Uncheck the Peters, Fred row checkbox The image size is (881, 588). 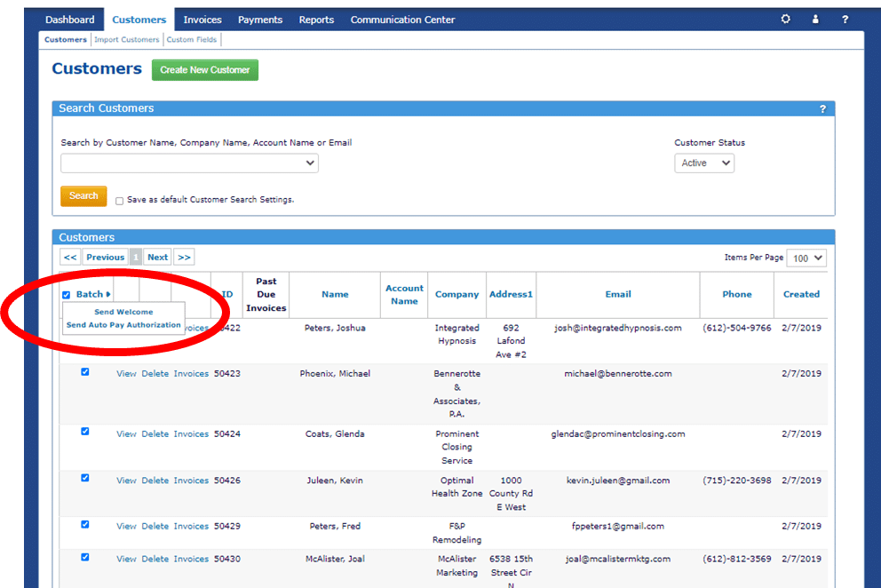click(85, 524)
